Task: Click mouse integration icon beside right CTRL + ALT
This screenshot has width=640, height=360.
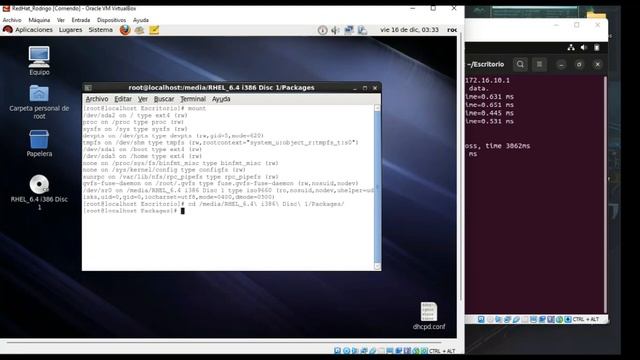Action: 568,320
